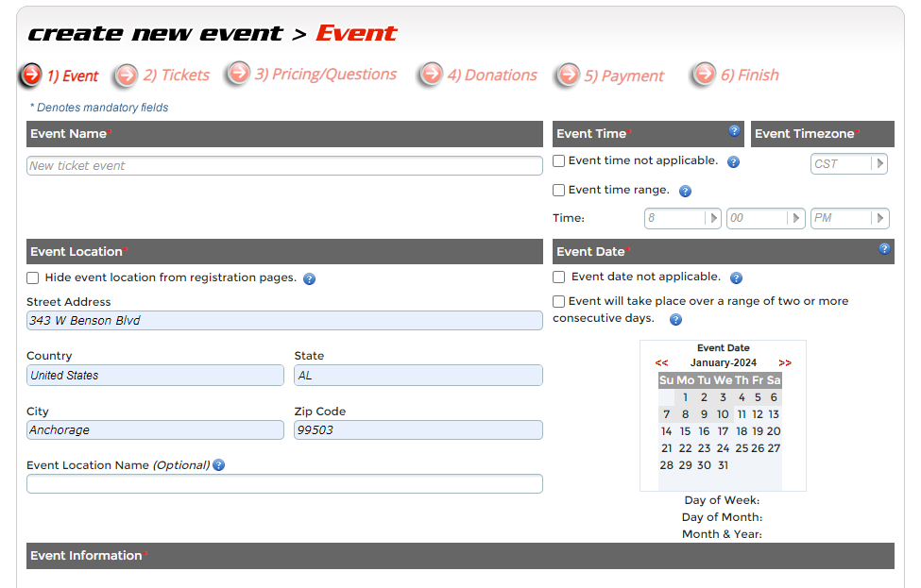Click help icon next to Event time range
921x588 pixels.
click(x=685, y=191)
